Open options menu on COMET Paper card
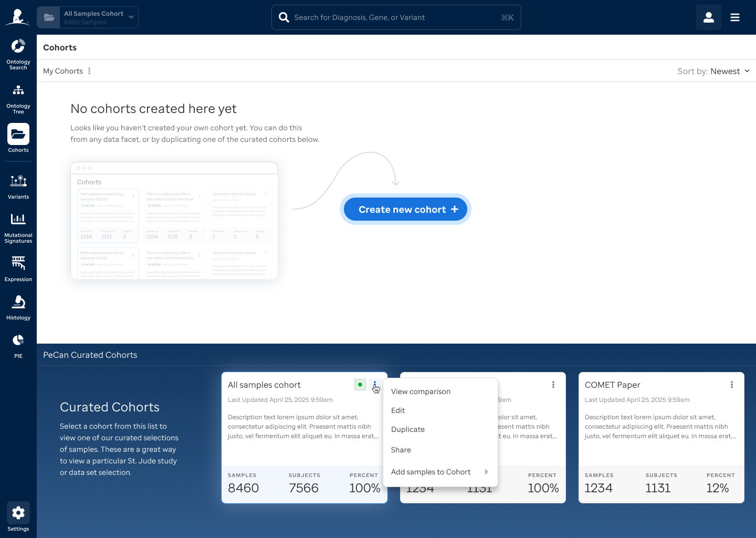This screenshot has width=756, height=538. pyautogui.click(x=731, y=385)
